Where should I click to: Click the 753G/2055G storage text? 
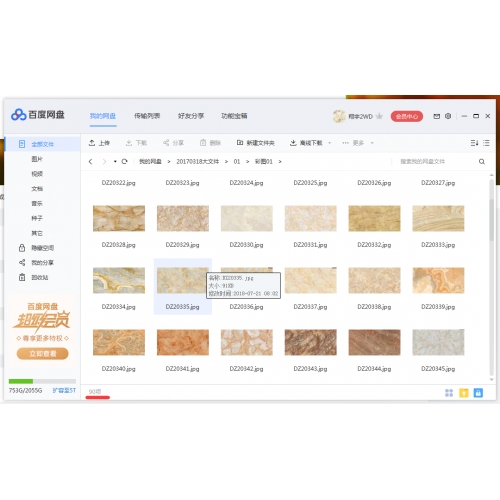(x=25, y=390)
